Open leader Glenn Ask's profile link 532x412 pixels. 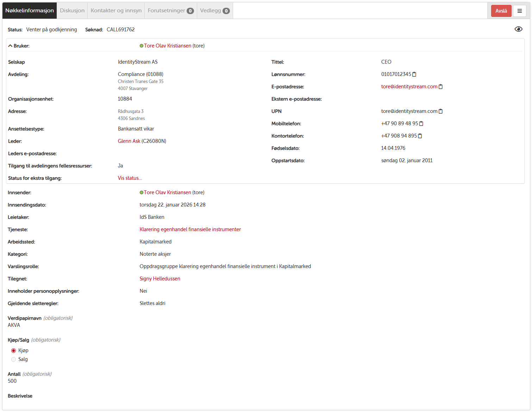(129, 141)
